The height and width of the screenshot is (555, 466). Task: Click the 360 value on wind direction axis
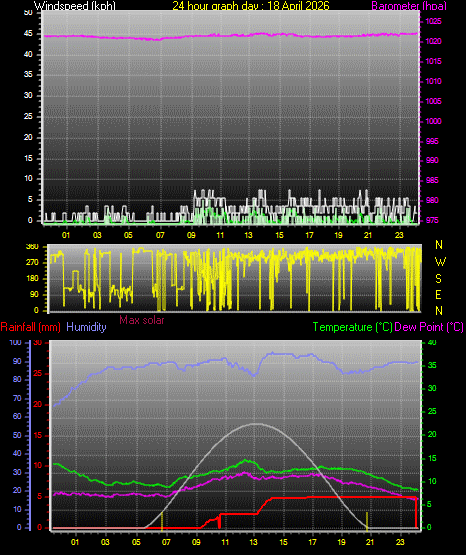(x=32, y=247)
